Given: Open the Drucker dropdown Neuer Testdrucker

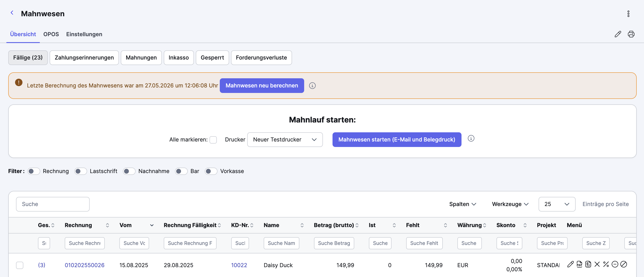Looking at the screenshot, I should click(285, 140).
